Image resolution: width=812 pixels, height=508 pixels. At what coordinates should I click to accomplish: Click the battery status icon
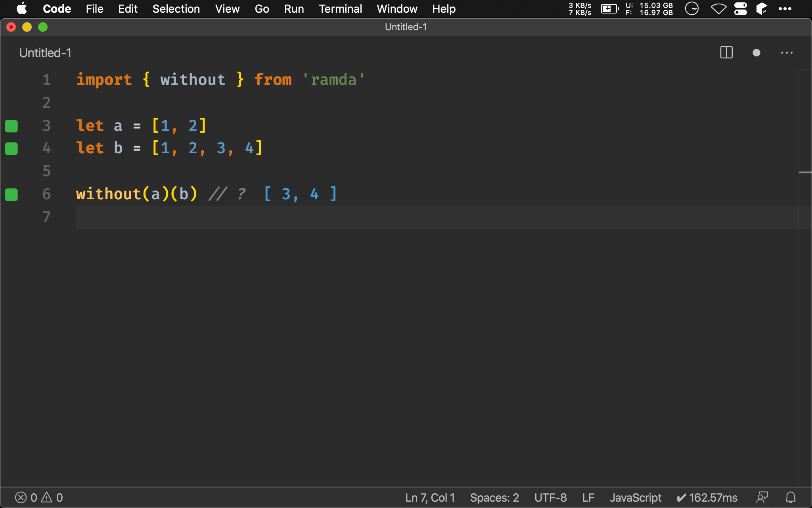[x=610, y=8]
